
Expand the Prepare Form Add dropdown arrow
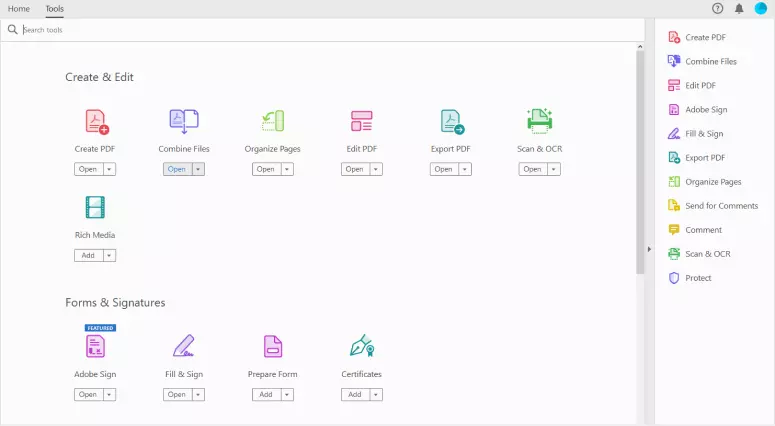coord(287,394)
